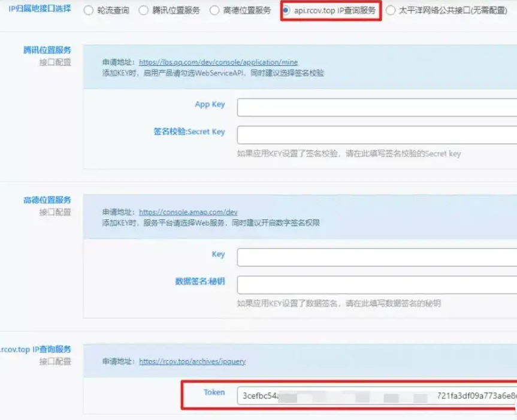Visit the rcov.top/archives/ipquery link
Image resolution: width=517 pixels, height=420 pixels.
pos(192,362)
